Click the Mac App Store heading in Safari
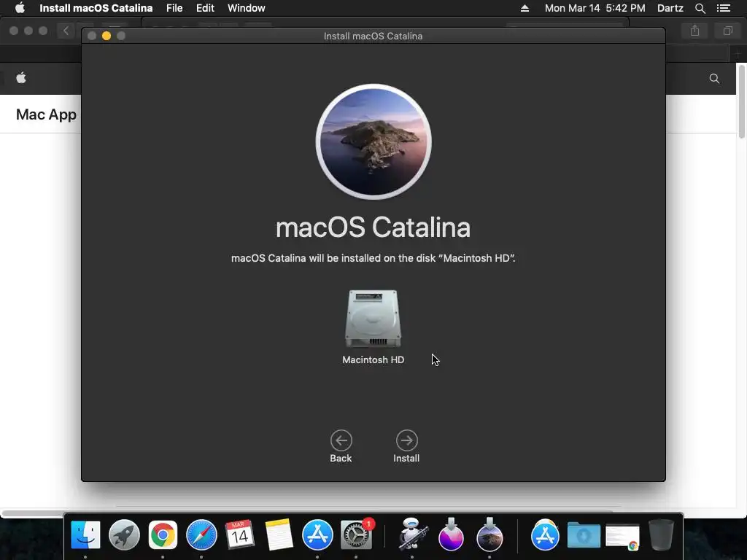The image size is (747, 560). point(46,114)
